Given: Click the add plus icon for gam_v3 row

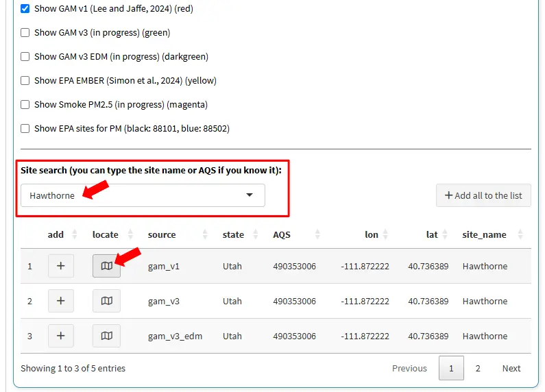Looking at the screenshot, I should 61,301.
